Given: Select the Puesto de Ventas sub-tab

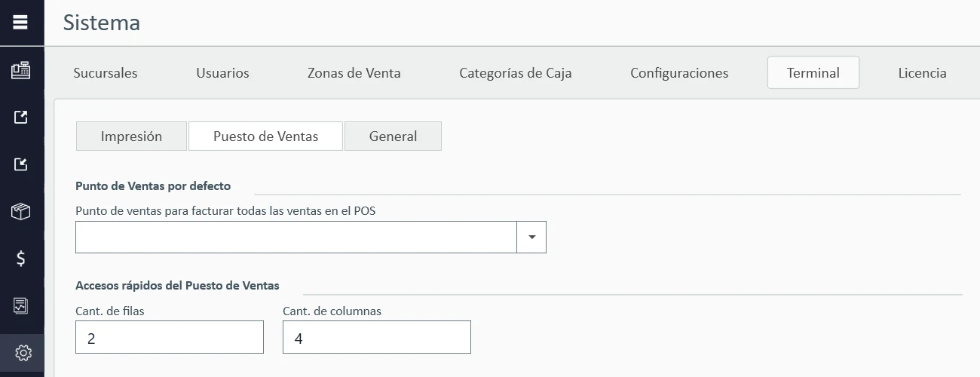Looking at the screenshot, I should [265, 136].
